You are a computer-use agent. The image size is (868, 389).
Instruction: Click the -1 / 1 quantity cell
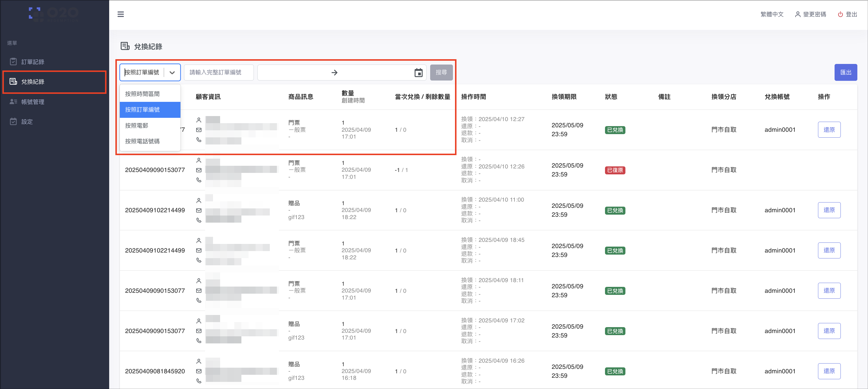(x=401, y=170)
